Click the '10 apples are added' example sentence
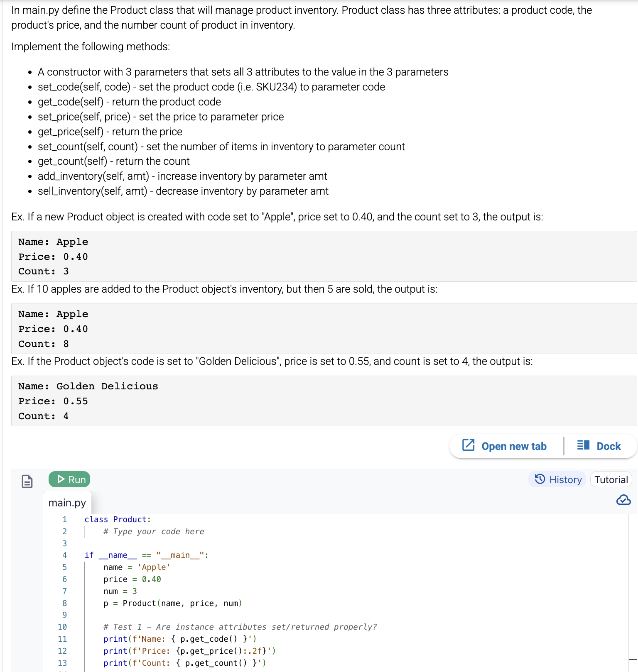Image resolution: width=638 pixels, height=672 pixels. pos(224,289)
